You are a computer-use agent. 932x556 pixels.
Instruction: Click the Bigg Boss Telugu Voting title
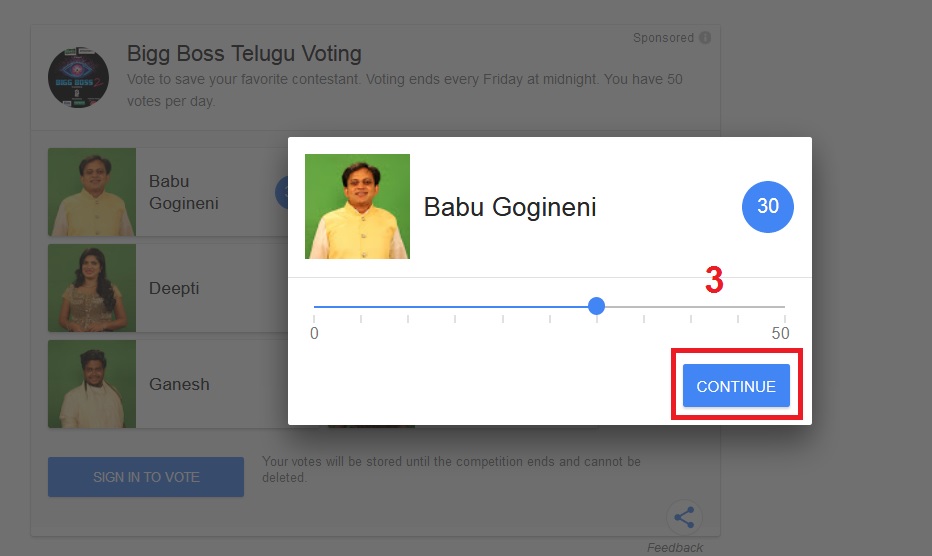(244, 53)
